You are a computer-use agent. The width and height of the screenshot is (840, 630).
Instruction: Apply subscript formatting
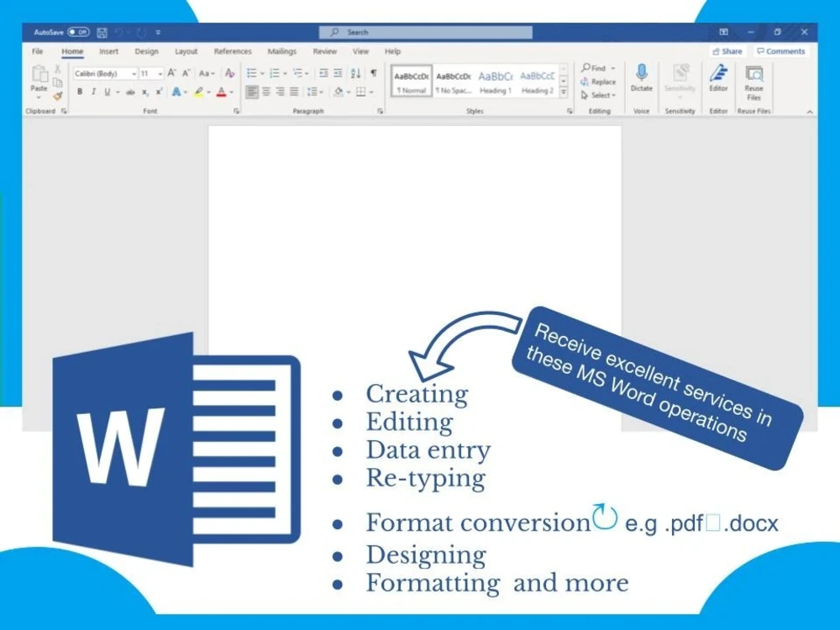click(x=144, y=92)
